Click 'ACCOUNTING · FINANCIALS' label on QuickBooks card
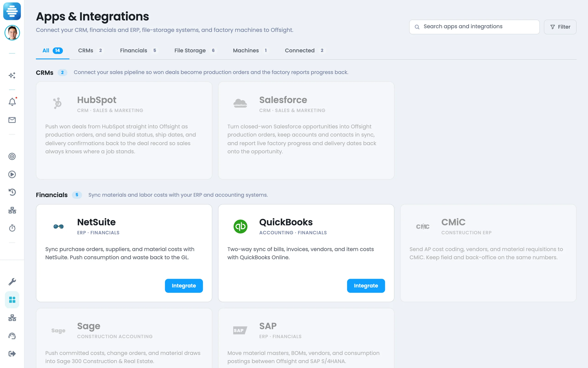 pyautogui.click(x=293, y=233)
